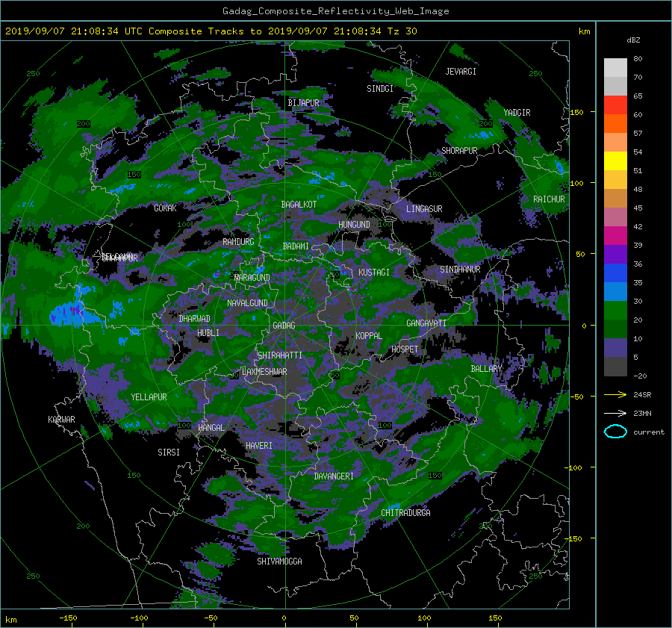Select the light blue 30 dBZ swatch
This screenshot has width=672, height=628.
[x=615, y=291]
